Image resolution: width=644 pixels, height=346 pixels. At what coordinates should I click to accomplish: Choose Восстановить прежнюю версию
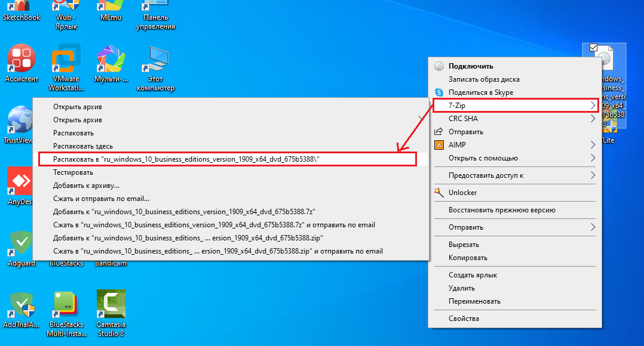coord(515,210)
